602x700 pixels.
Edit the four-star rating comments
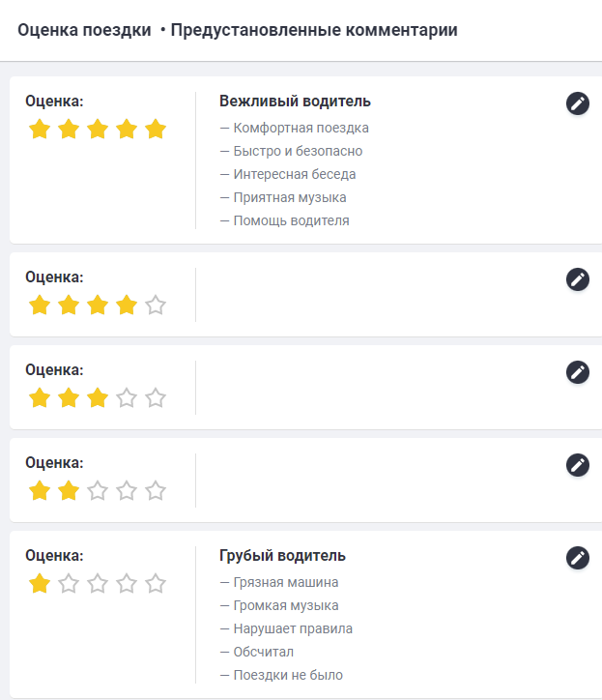pyautogui.click(x=578, y=279)
